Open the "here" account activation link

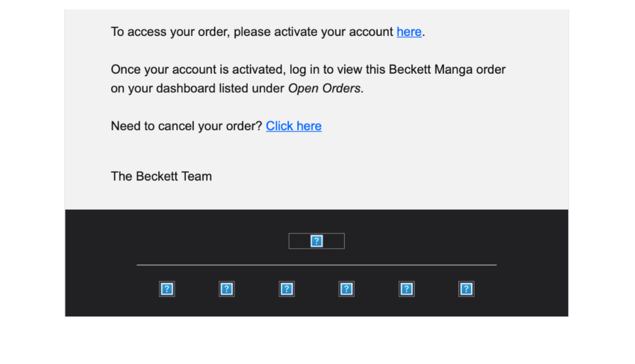tap(409, 32)
